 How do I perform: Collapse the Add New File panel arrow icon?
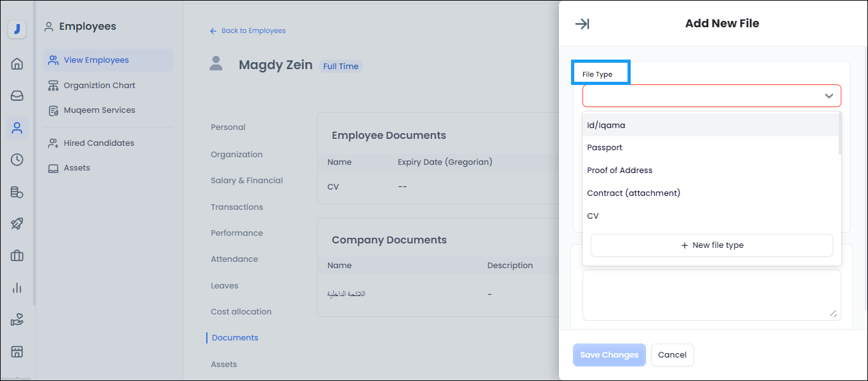(582, 24)
